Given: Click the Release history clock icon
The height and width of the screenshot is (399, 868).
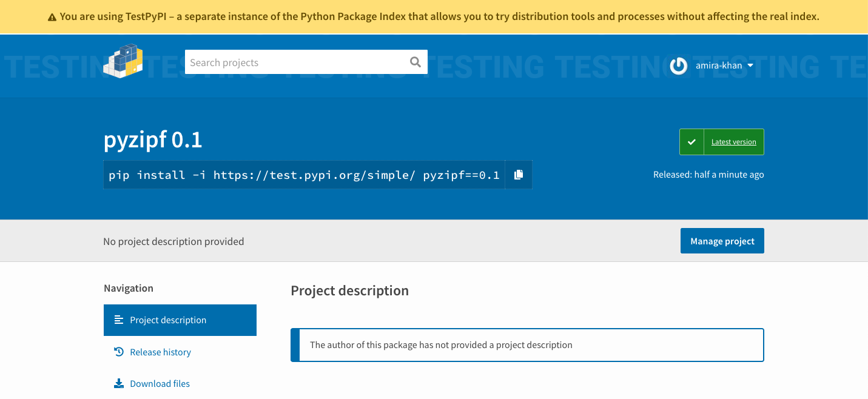Looking at the screenshot, I should coord(119,352).
